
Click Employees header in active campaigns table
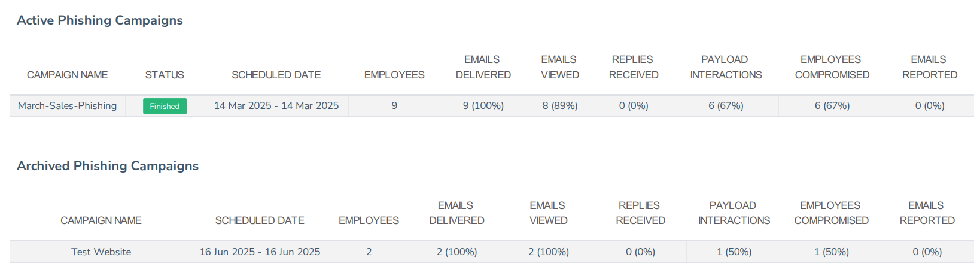point(394,75)
